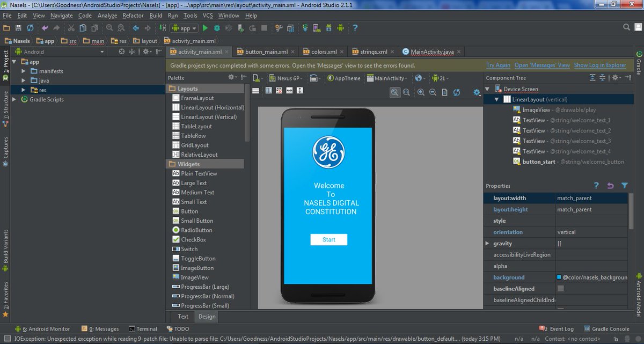Click the Debug app bug icon
Image resolution: width=644 pixels, height=344 pixels.
[x=217, y=28]
